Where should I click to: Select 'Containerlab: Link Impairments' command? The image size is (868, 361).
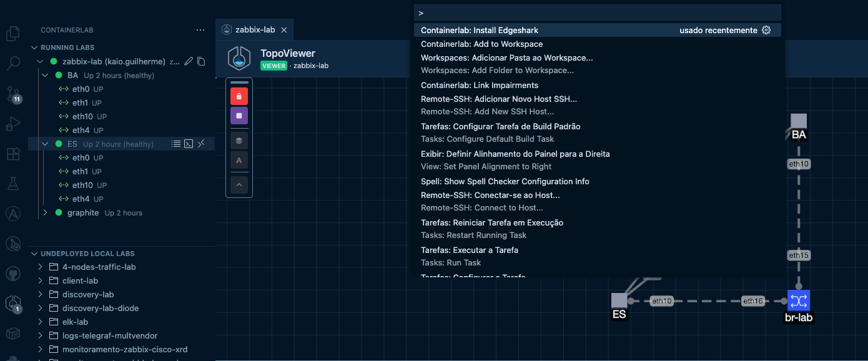click(479, 86)
